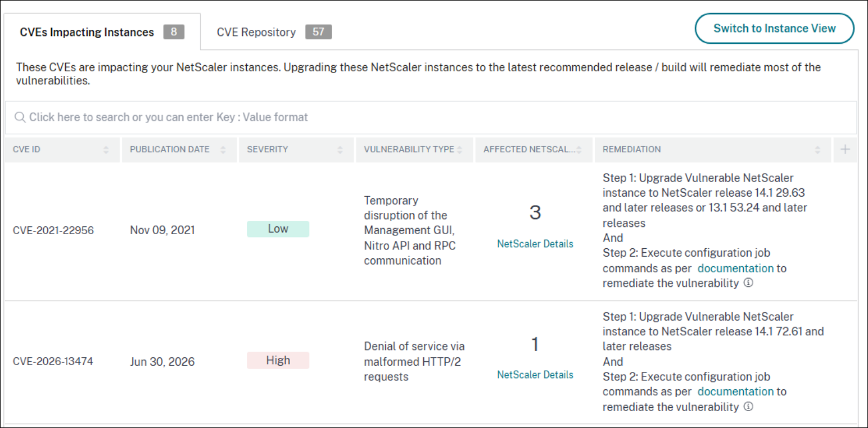Add a column with the plus icon

click(x=845, y=149)
